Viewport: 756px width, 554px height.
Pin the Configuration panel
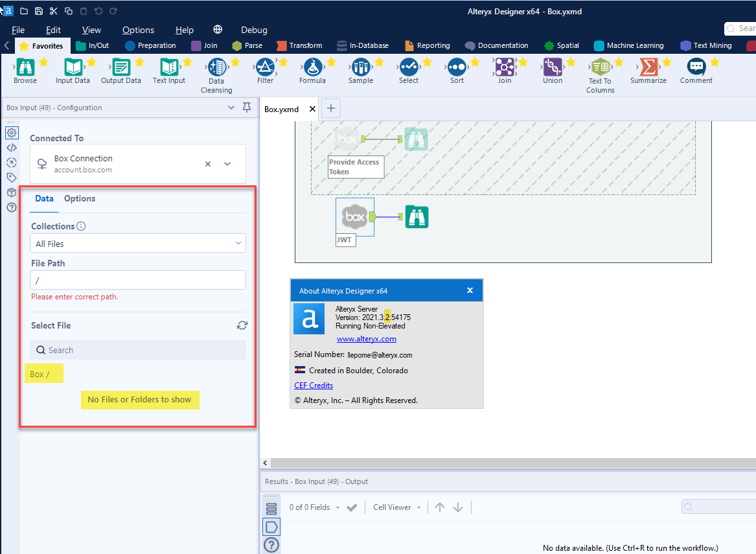click(247, 108)
